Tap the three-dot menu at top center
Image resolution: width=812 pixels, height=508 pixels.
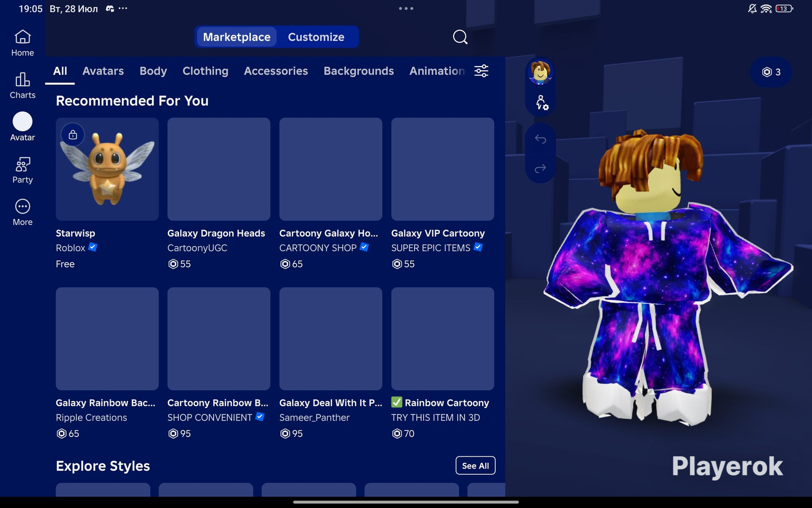pyautogui.click(x=406, y=9)
